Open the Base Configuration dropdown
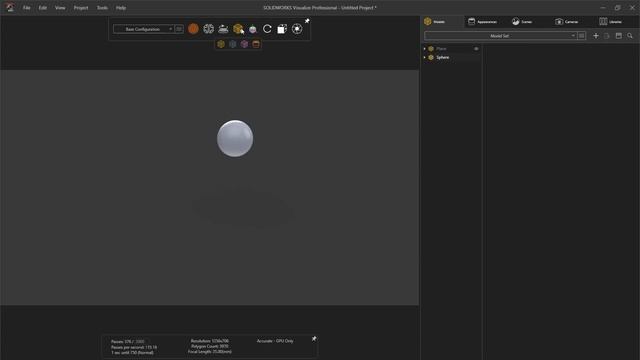 pyautogui.click(x=143, y=29)
